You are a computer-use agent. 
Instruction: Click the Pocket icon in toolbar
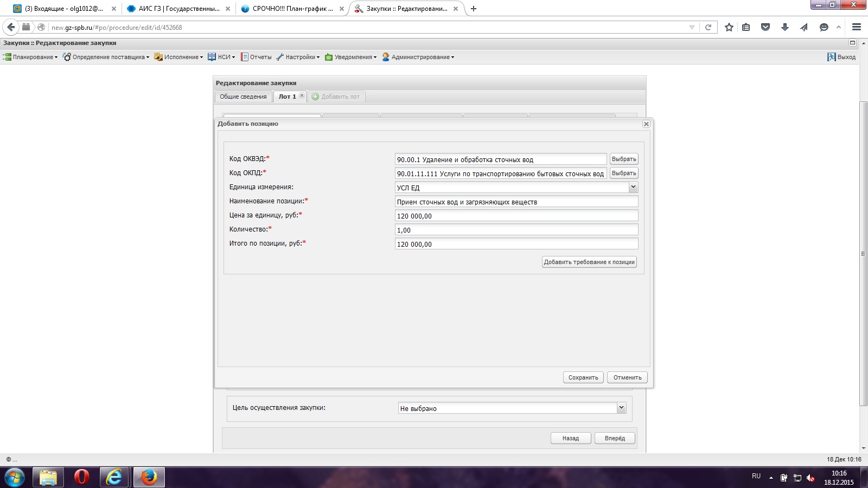coord(765,27)
